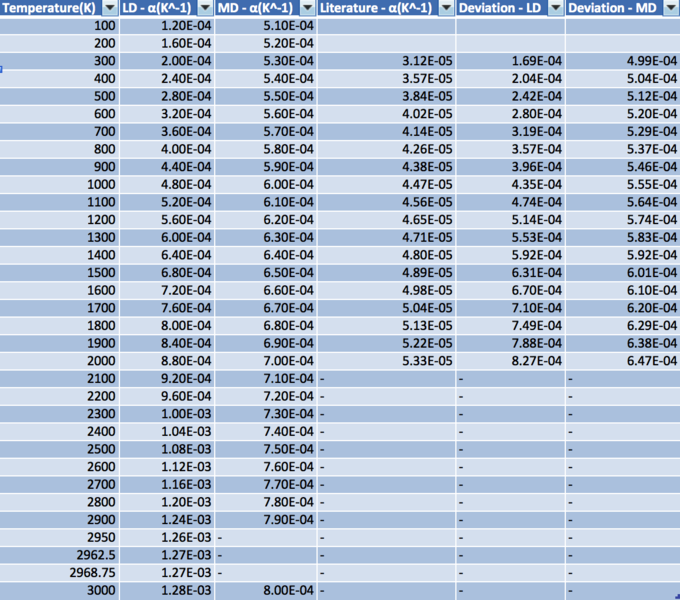Select Deviation - LD value 3.19E-04
Viewport: 680px width, 600px height.
click(x=510, y=131)
